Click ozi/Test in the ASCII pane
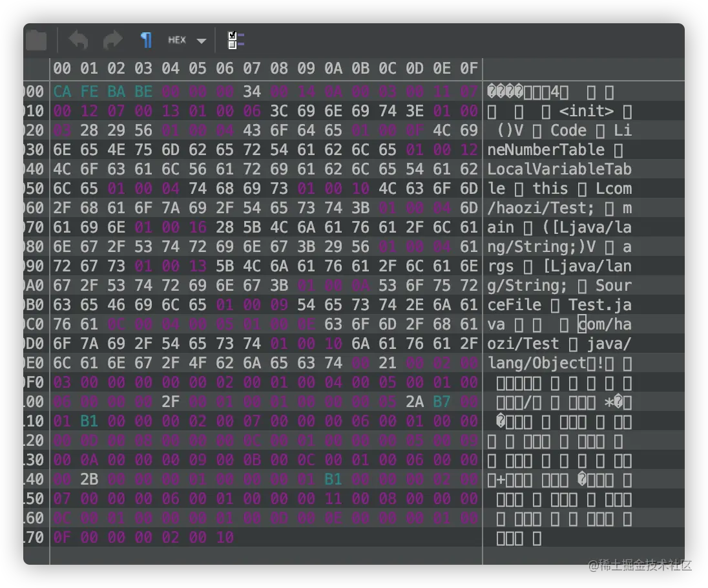 tap(523, 344)
